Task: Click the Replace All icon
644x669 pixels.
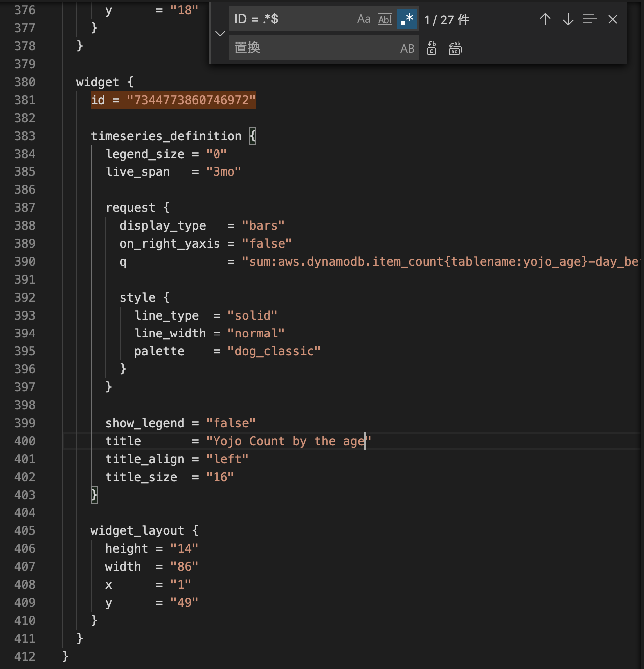Action: click(x=454, y=48)
